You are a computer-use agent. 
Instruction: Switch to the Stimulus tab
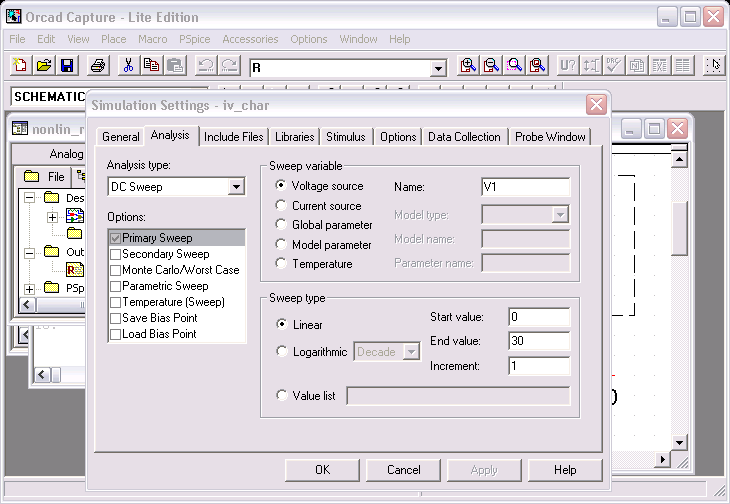point(346,137)
